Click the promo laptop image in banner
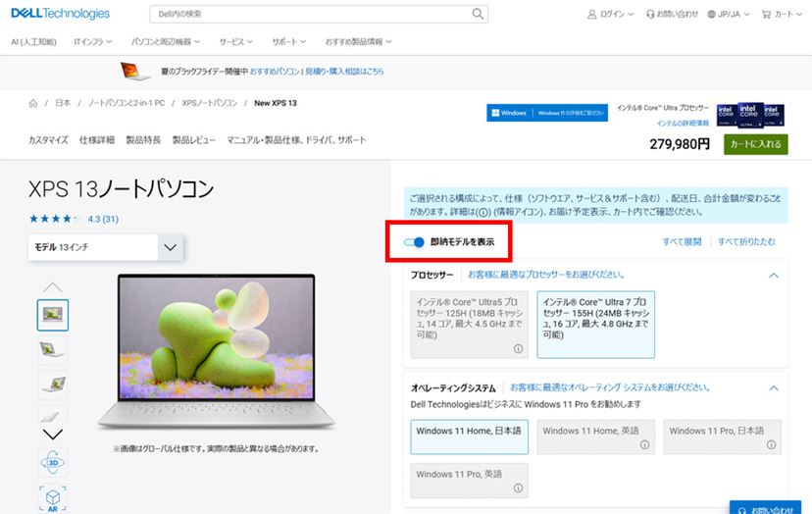Viewport: 812px width, 514px height. pyautogui.click(x=135, y=71)
